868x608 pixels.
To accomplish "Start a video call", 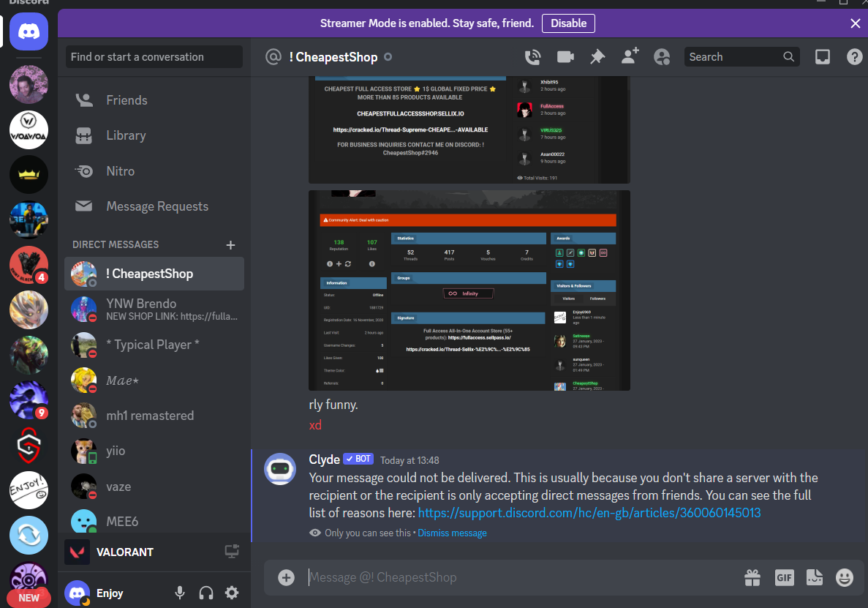I will click(565, 57).
